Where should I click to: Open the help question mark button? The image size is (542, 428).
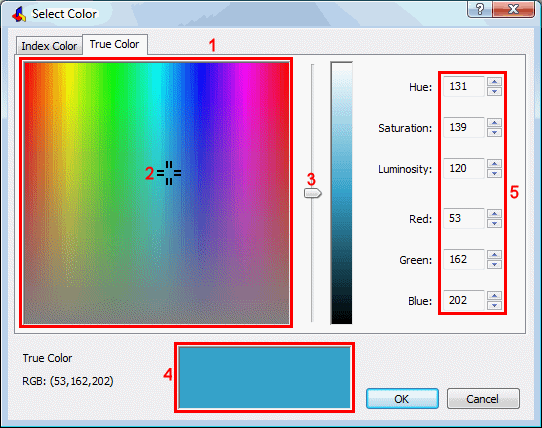(480, 9)
